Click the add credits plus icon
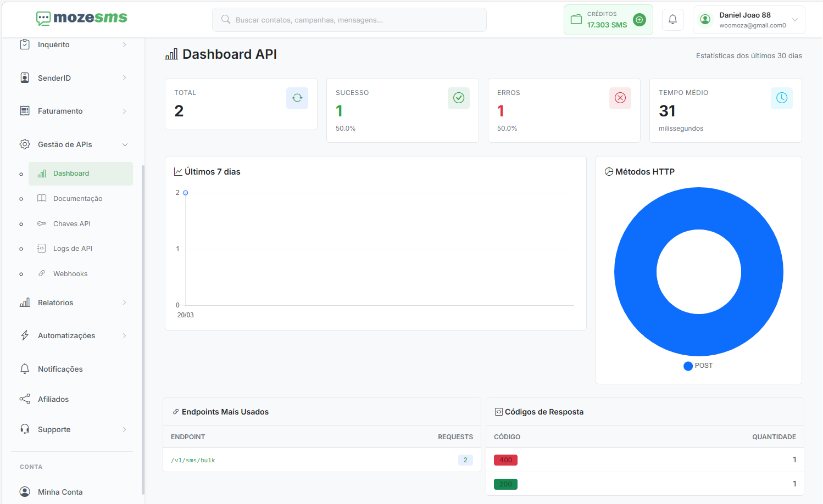This screenshot has width=823, height=504. pos(639,20)
